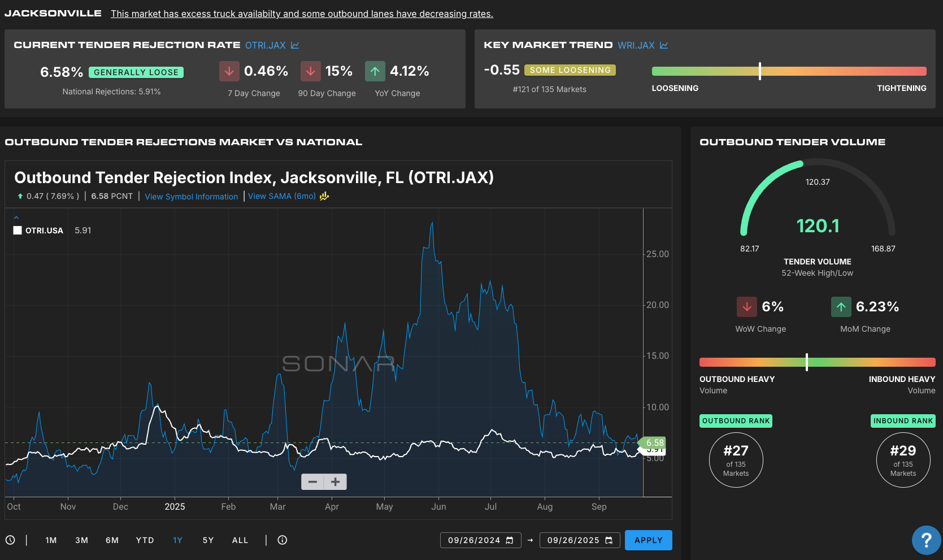Collapse the chart legend caret
This screenshot has height=560, width=943.
[x=16, y=218]
